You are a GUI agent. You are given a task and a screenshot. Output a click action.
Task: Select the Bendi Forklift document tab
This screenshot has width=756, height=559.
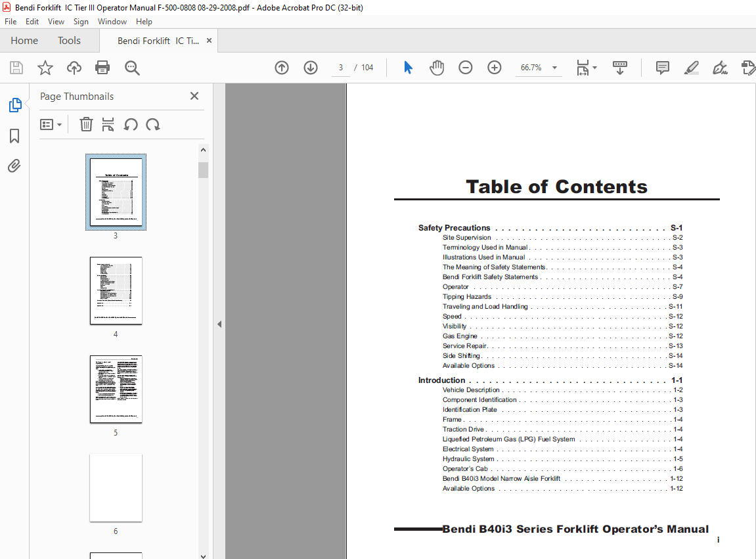tap(158, 41)
